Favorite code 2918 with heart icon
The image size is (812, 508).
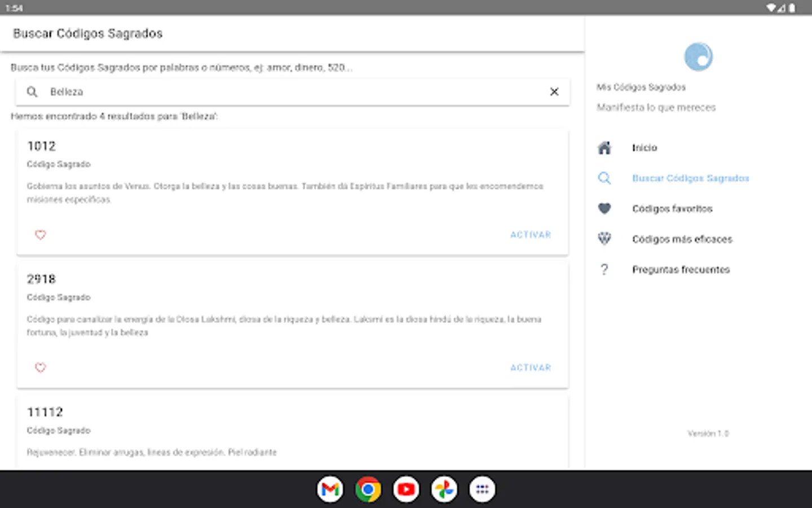click(x=41, y=367)
